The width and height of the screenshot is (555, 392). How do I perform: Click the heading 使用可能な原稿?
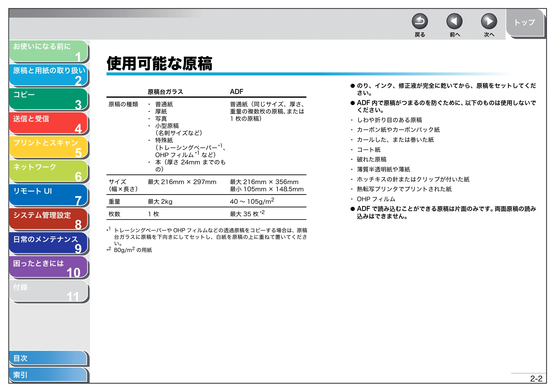[160, 63]
